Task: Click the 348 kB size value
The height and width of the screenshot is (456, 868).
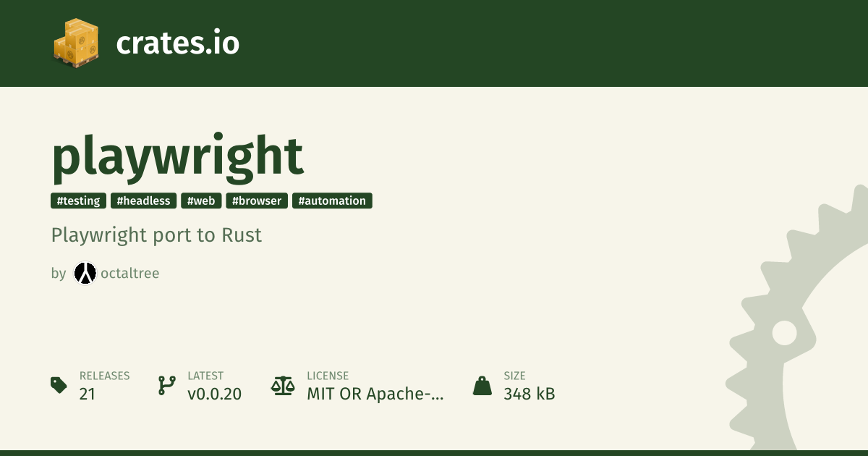Action: click(x=529, y=394)
